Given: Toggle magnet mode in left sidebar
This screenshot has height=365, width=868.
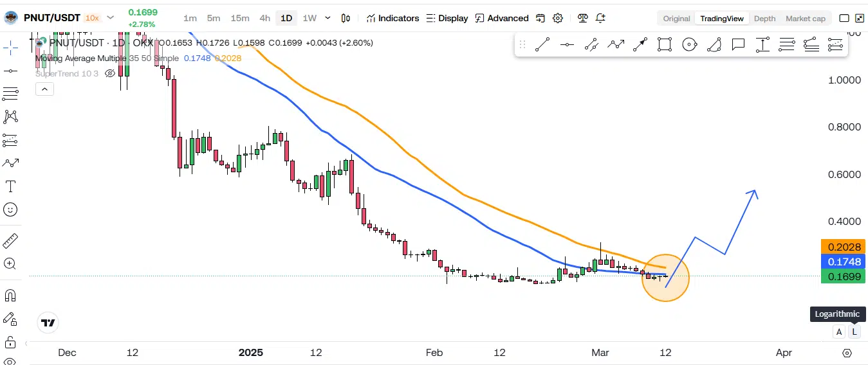Looking at the screenshot, I should pos(10,296).
